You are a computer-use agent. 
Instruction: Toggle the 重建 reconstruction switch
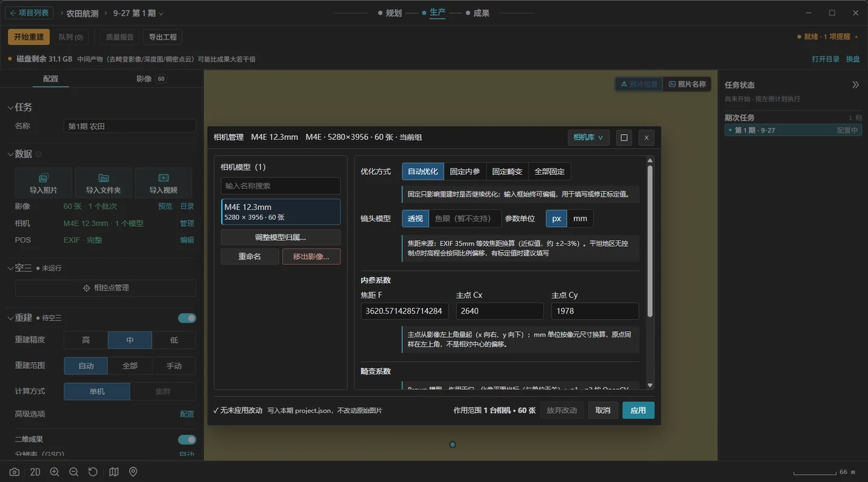point(187,318)
